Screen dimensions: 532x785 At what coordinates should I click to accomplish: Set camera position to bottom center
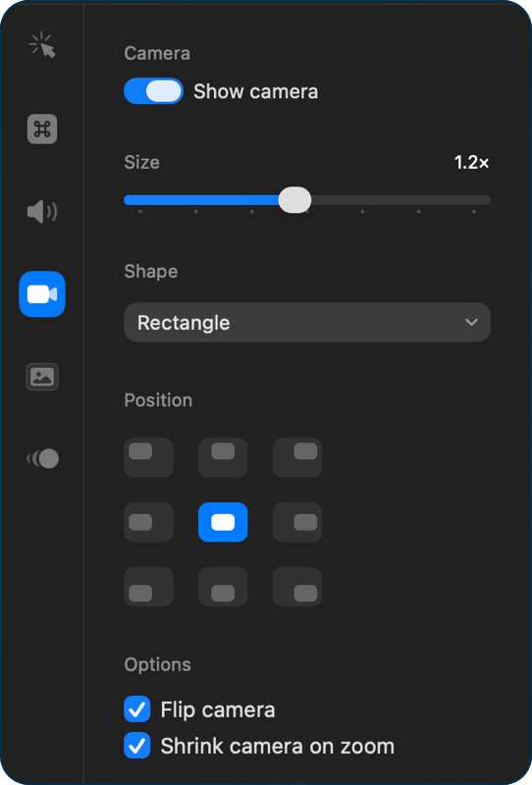click(x=223, y=586)
